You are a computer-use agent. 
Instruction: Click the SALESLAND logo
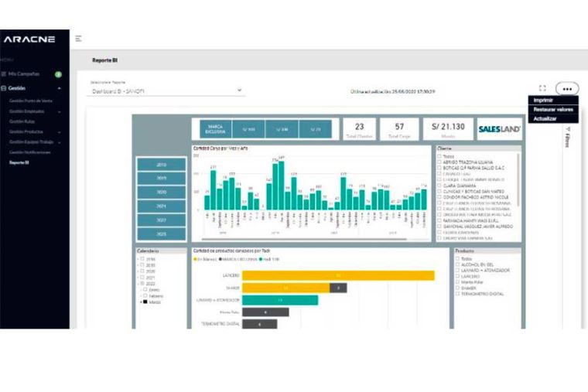click(x=499, y=129)
